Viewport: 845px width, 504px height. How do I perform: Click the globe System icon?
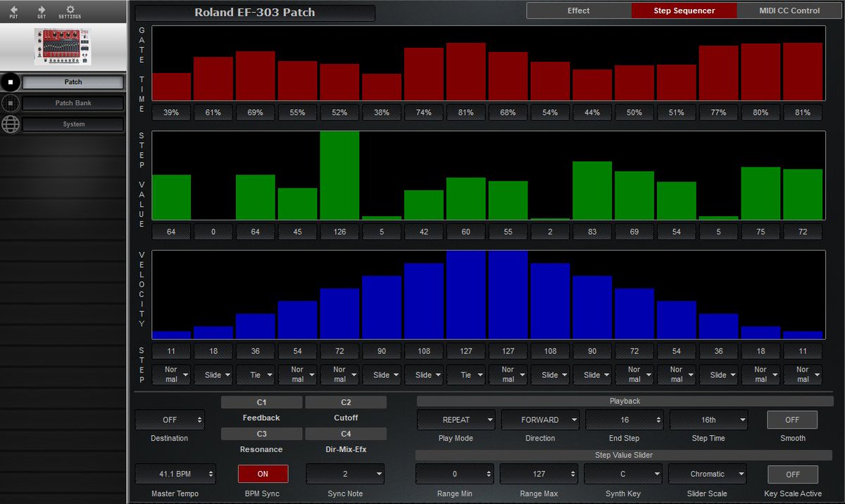click(10, 125)
